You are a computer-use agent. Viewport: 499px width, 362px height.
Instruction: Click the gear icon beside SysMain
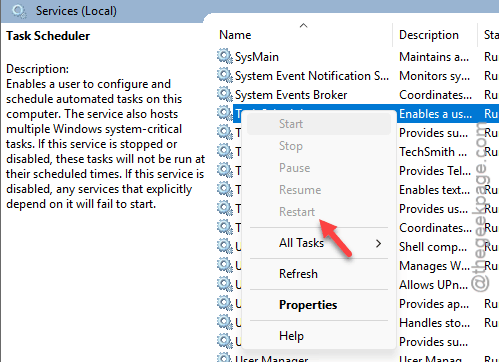tap(225, 56)
